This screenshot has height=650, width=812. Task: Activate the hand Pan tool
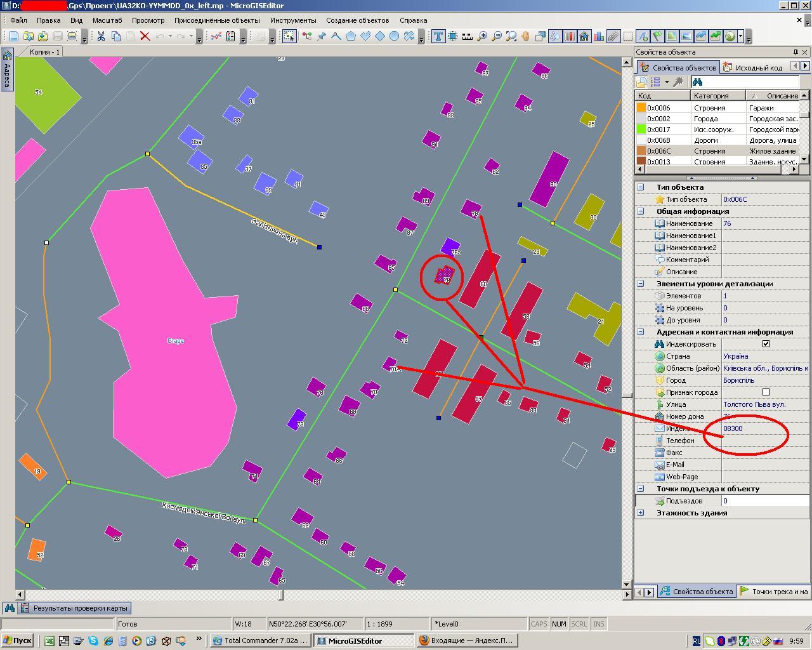(x=526, y=36)
